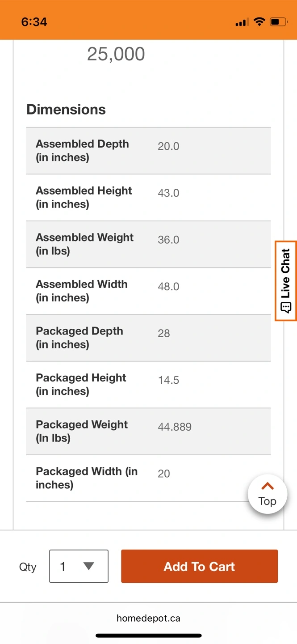Tap the Assembled Weight (in lbs) label
297x644 pixels.
click(84, 244)
